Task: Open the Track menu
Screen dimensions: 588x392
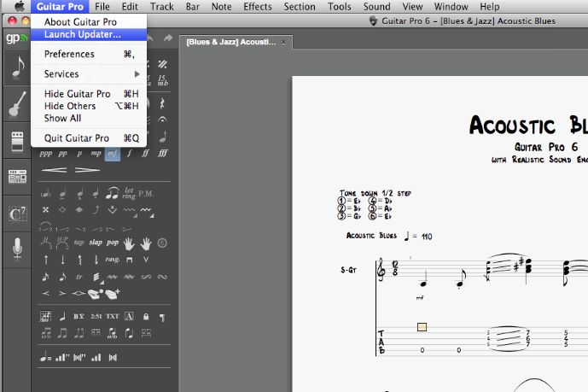Action: pos(162,6)
